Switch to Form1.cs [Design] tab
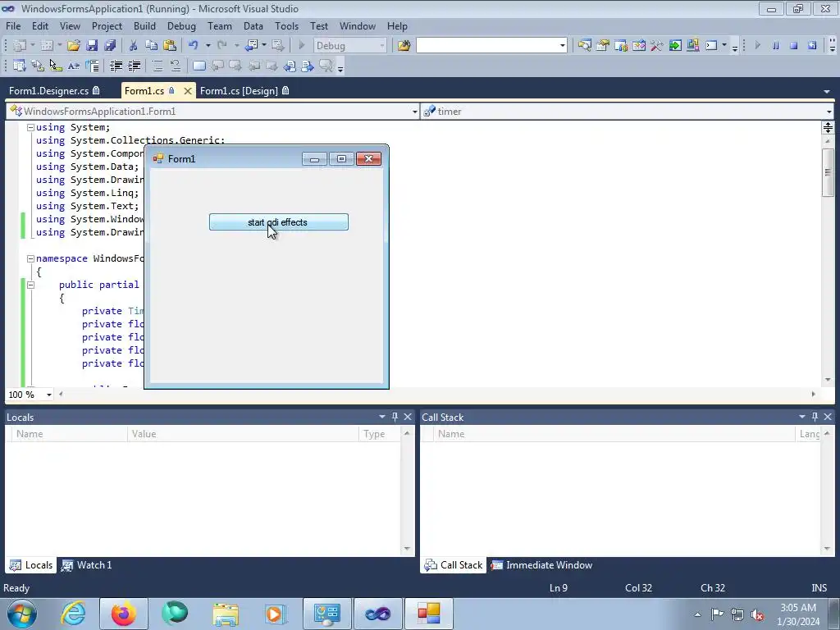 [x=244, y=90]
